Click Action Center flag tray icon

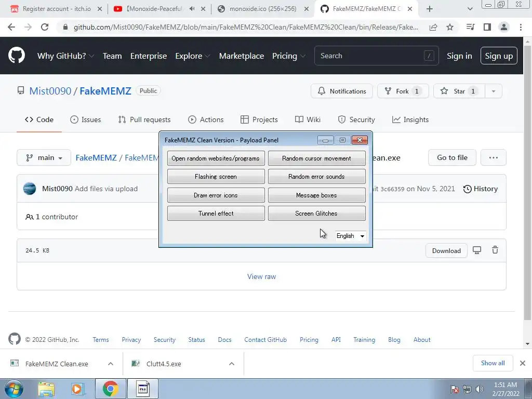coord(455,389)
